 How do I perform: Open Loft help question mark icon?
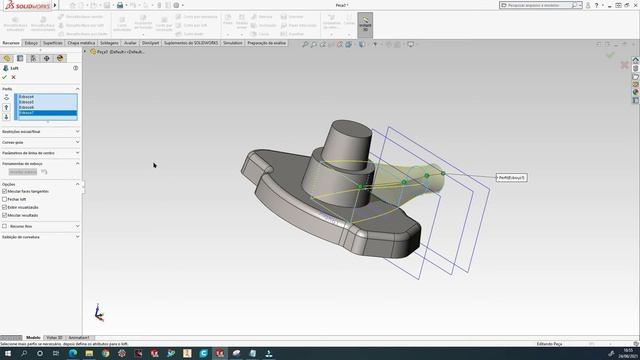76,68
